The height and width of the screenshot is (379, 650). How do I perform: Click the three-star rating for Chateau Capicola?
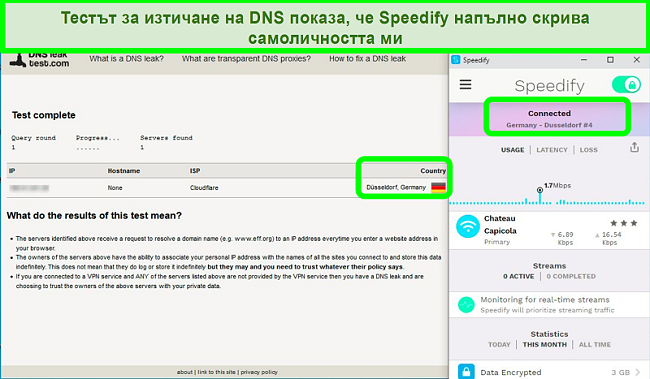point(624,223)
